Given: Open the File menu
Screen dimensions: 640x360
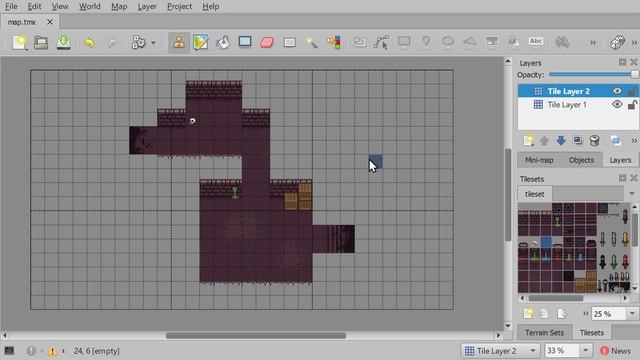Looking at the screenshot, I should coord(11,7).
